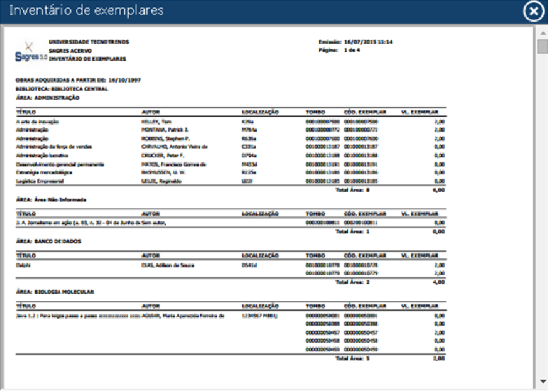Viewport: 548px width, 392px height.
Task: Click the 'UNIVERSIDADE TECNOTRENDS' header text
Action: (88, 42)
